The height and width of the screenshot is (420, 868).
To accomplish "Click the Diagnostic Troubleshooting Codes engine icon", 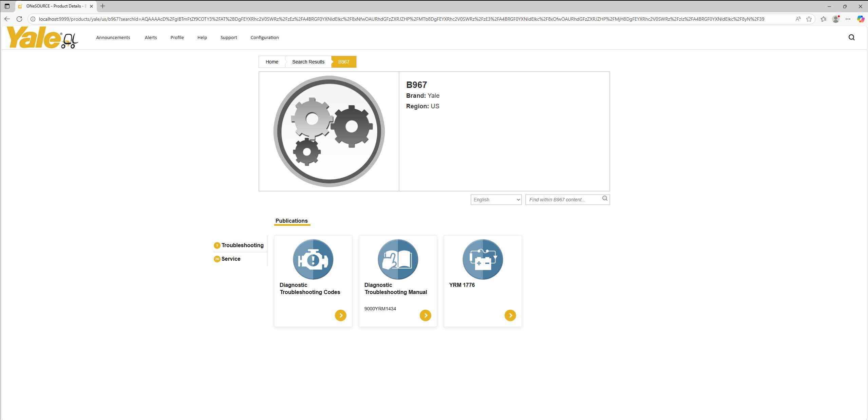I will point(313,259).
